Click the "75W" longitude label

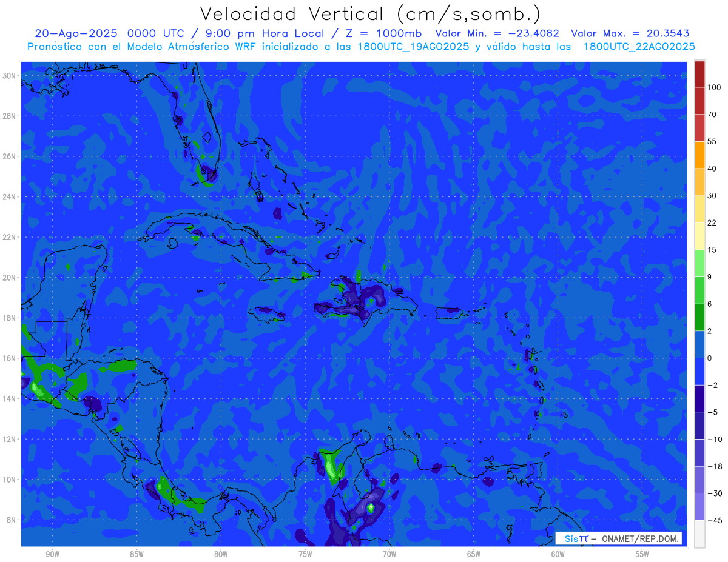[305, 554]
